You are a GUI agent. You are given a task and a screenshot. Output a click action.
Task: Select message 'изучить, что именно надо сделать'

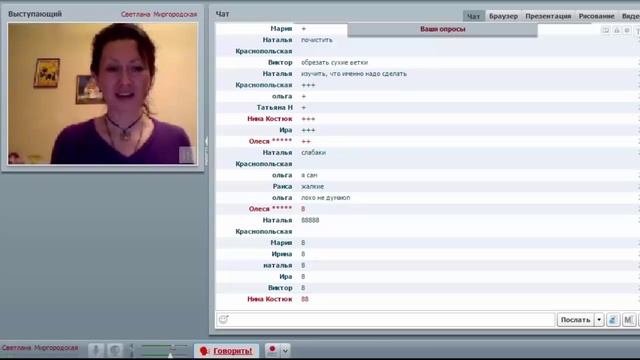(354, 74)
